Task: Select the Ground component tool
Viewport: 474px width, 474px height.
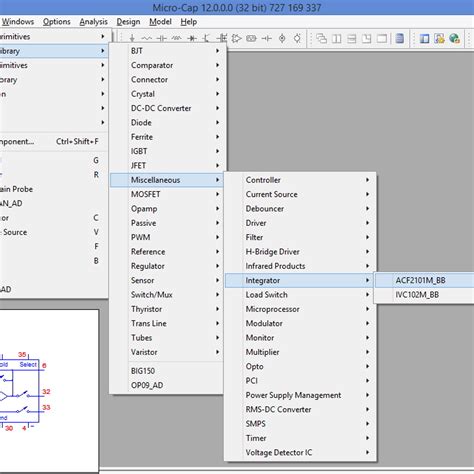Action: 132,39
